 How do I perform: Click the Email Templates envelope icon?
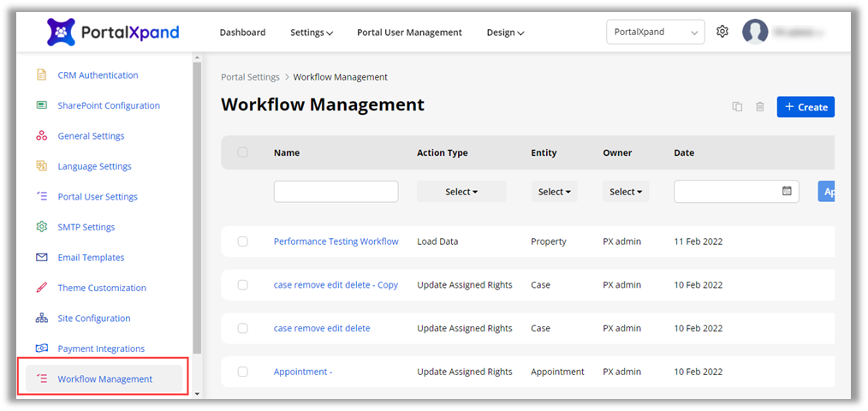[41, 258]
